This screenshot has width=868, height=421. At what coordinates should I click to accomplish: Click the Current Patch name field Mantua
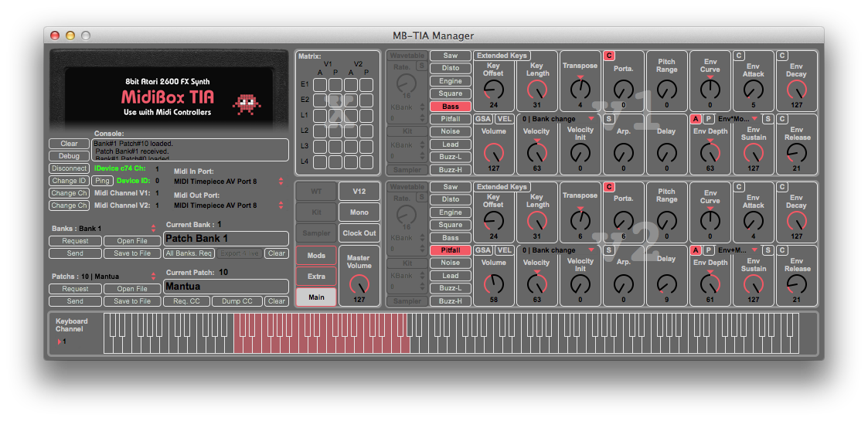[x=226, y=287]
